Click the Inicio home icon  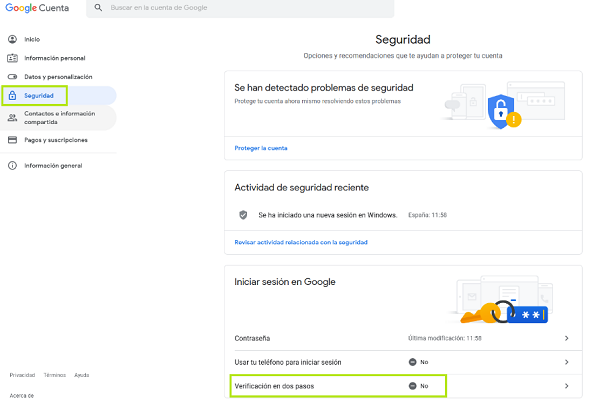[x=12, y=39]
